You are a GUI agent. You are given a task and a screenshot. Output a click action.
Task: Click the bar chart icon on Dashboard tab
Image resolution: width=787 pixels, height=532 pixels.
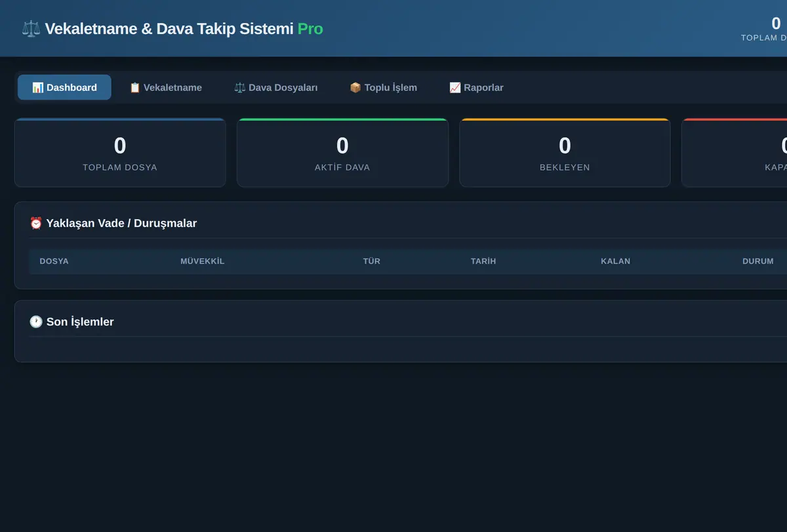coord(38,87)
